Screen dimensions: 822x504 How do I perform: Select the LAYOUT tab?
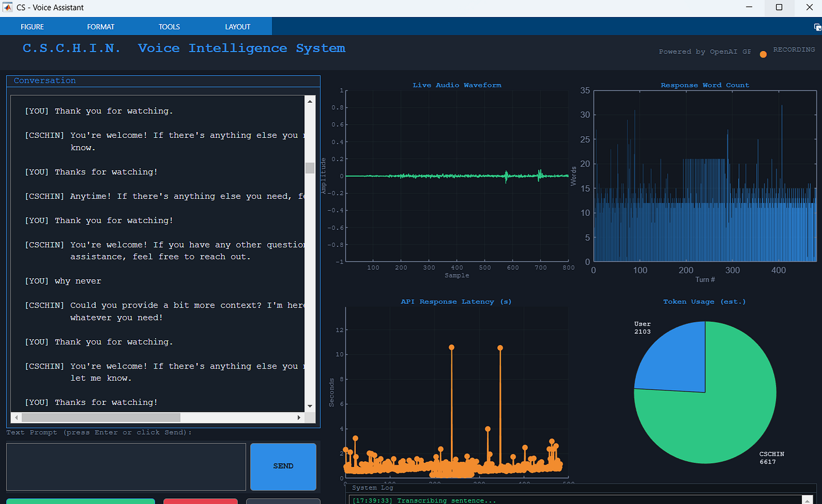tap(238, 26)
